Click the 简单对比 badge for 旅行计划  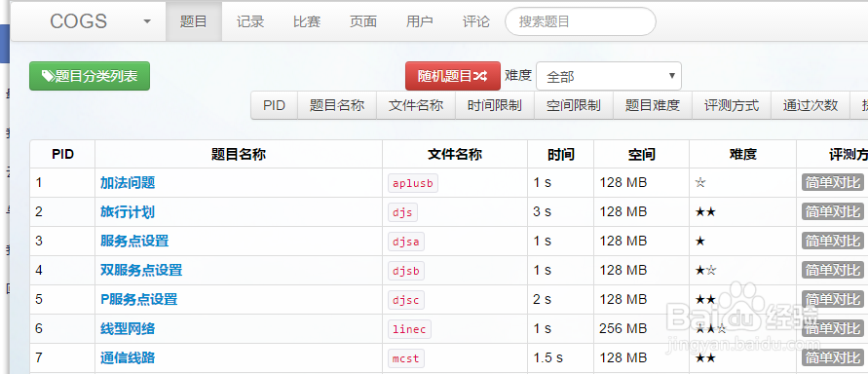coord(833,212)
